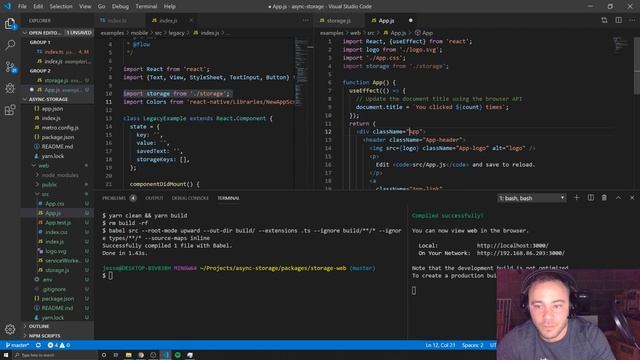This screenshot has height=360, width=640.
Task: Open File Explorer from taskbar
Action: click(129, 355)
